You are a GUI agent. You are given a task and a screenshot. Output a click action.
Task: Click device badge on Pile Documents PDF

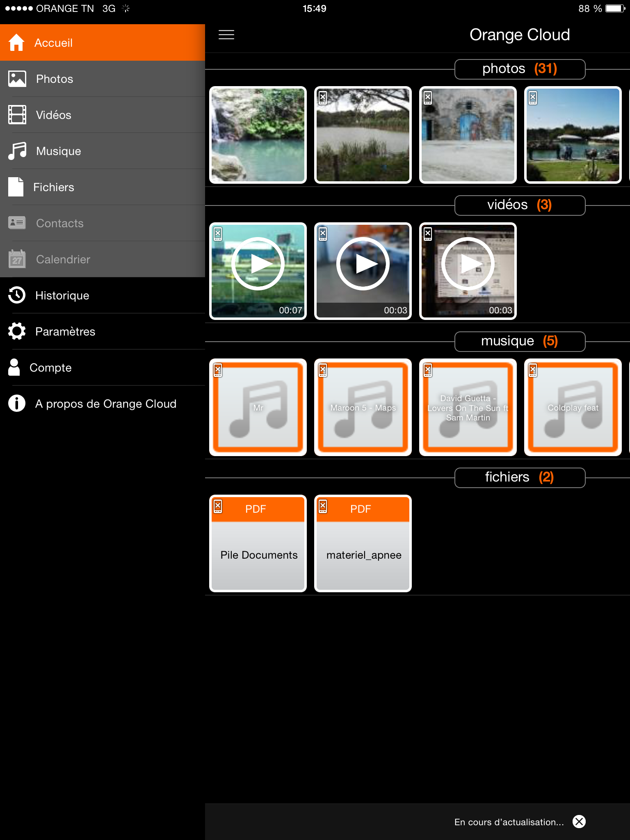coord(218,506)
